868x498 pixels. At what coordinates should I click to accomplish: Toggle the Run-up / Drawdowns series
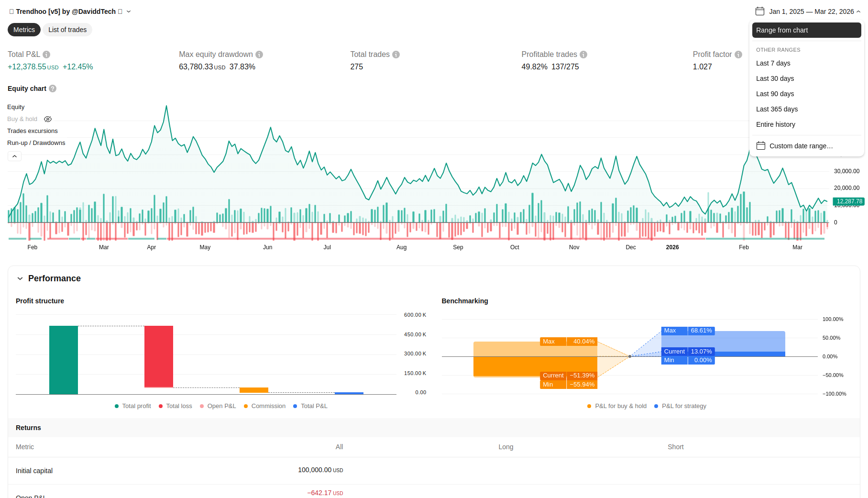pos(36,143)
